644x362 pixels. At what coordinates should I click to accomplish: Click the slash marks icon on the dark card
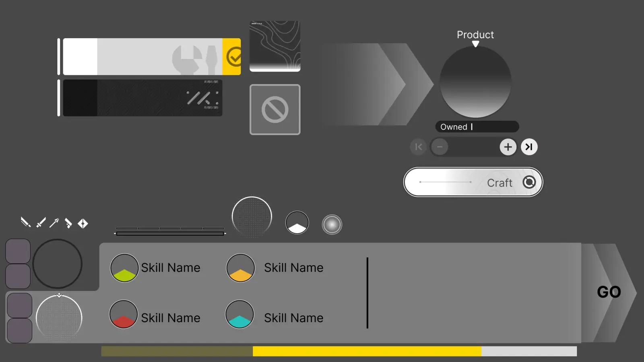(x=202, y=98)
